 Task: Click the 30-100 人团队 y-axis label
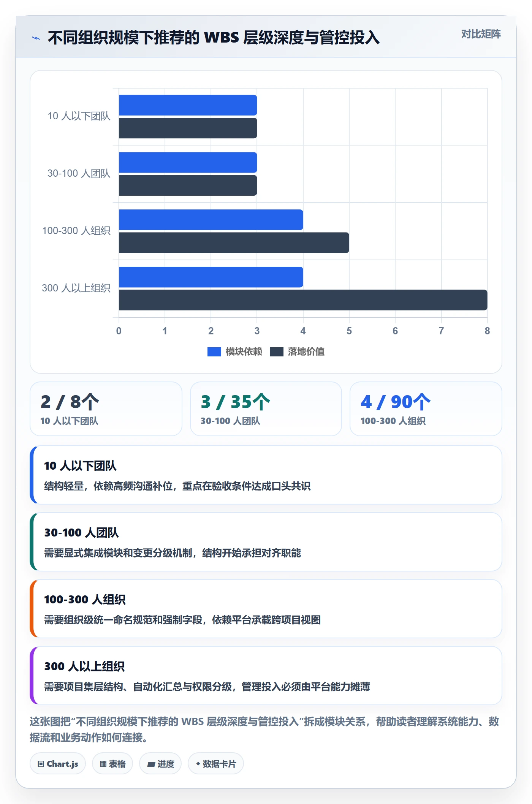79,174
